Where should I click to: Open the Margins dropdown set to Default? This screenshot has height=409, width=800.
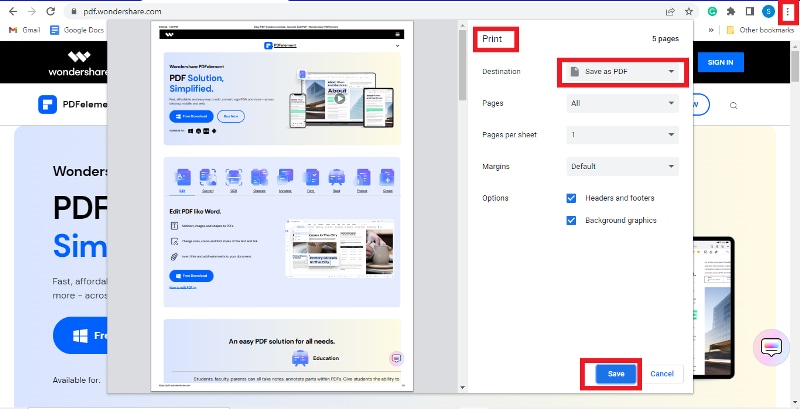(622, 167)
